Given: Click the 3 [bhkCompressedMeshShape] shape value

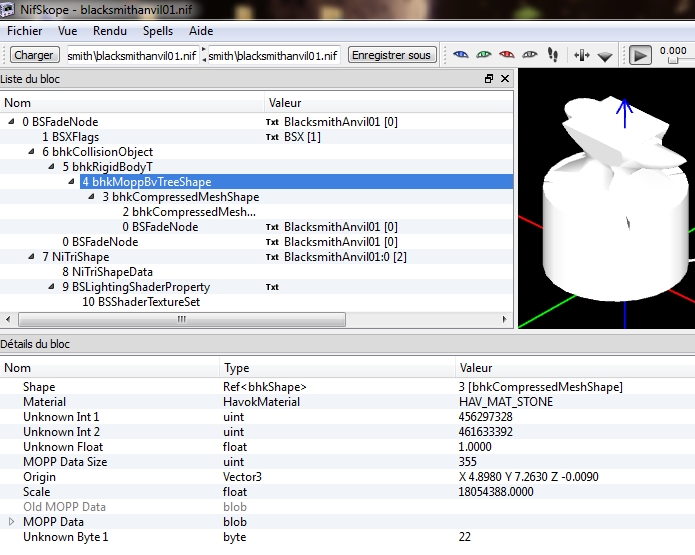Looking at the screenshot, I should point(540,387).
